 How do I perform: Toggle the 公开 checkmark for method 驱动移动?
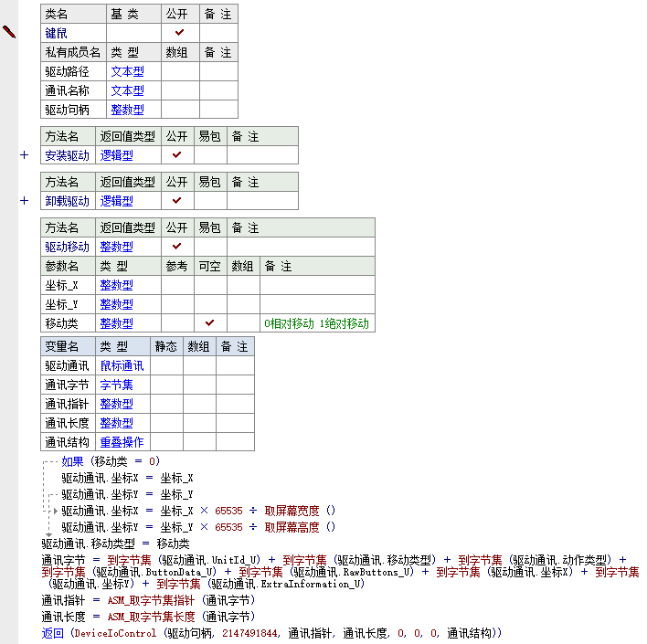176,247
